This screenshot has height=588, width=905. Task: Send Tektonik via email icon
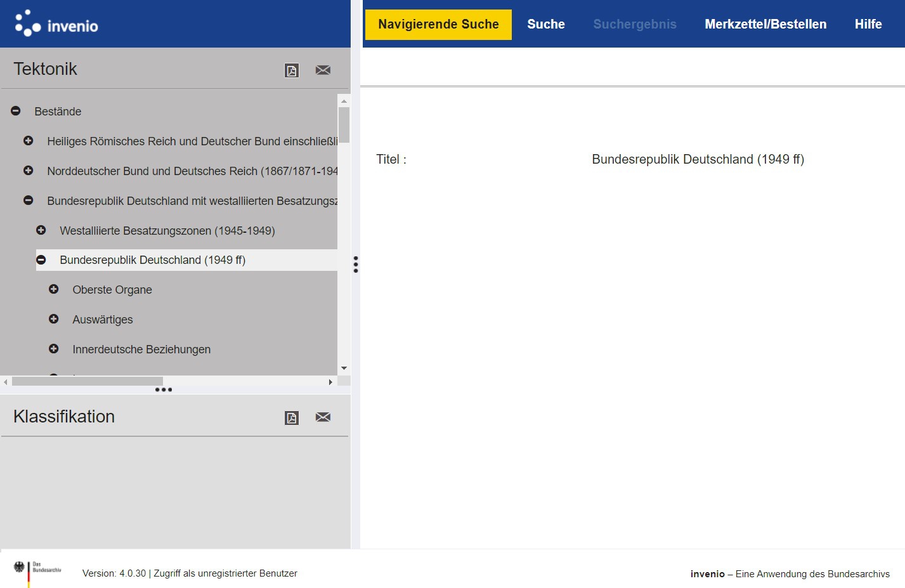(323, 70)
